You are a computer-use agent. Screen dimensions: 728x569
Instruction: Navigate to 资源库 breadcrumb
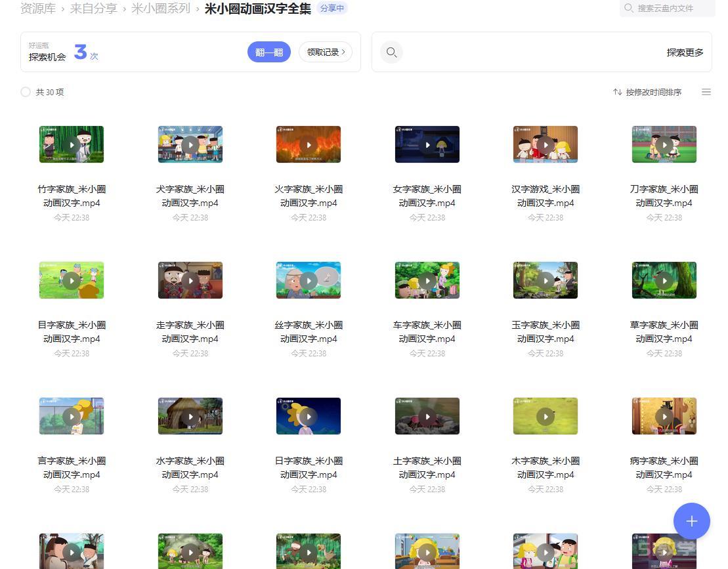(38, 9)
